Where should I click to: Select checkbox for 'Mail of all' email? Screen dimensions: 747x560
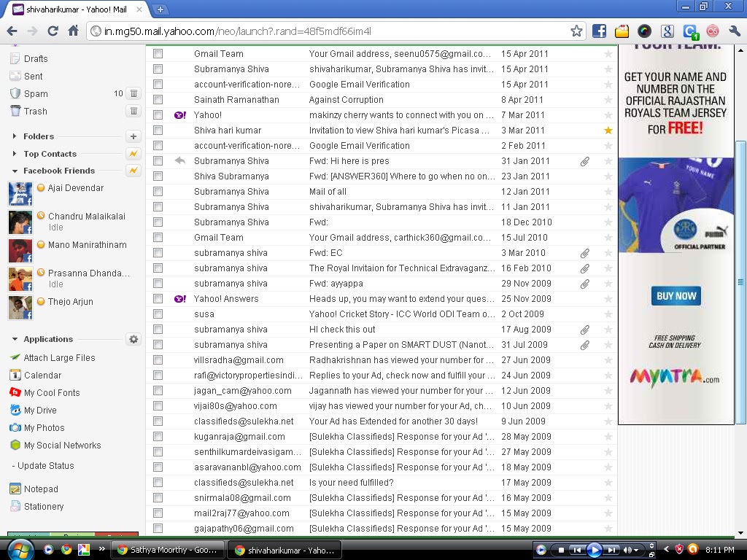158,192
